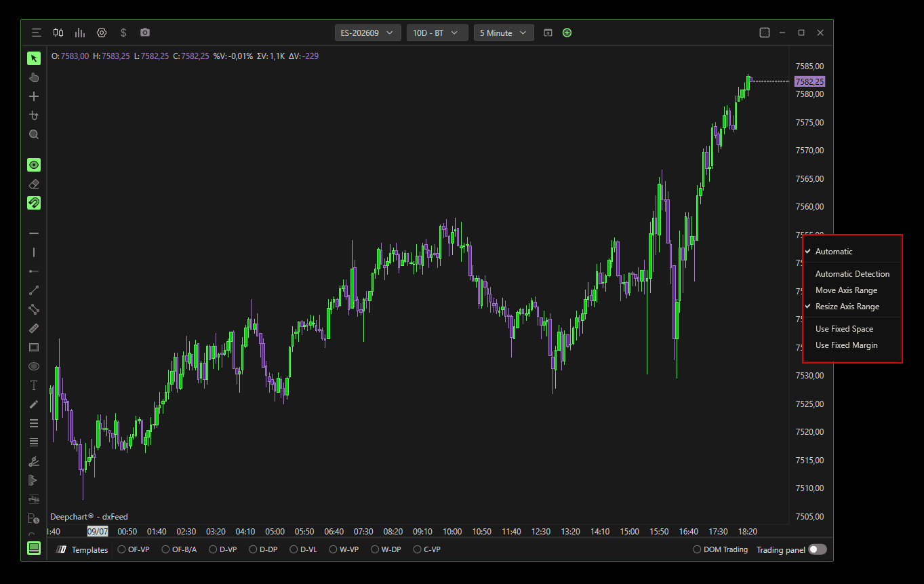This screenshot has width=924, height=584.
Task: Select the C-VP template radio button
Action: pyautogui.click(x=418, y=549)
